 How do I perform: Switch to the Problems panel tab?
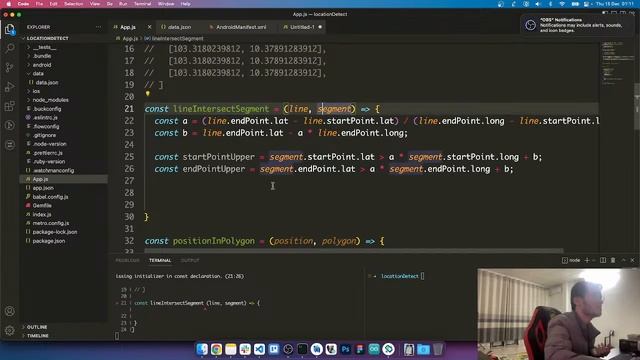127,260
